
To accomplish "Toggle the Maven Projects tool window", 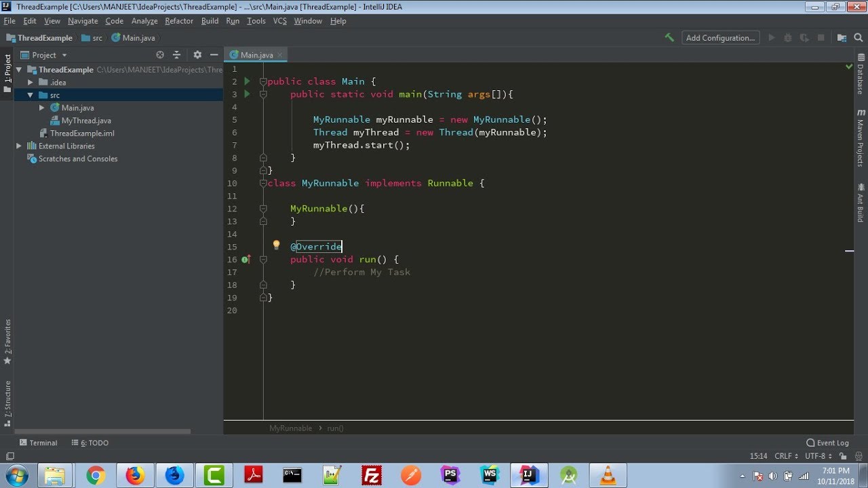I will (x=861, y=138).
